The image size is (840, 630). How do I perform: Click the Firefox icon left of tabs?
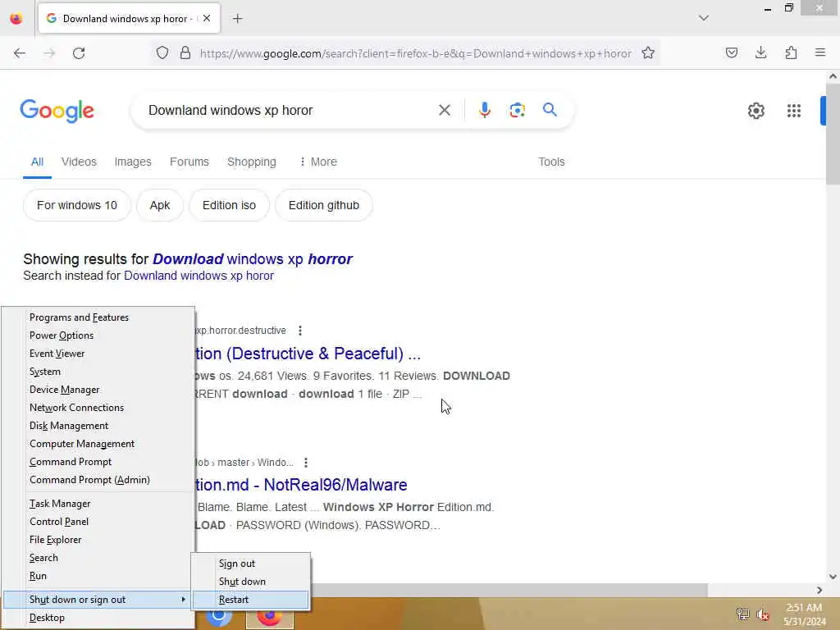click(16, 19)
